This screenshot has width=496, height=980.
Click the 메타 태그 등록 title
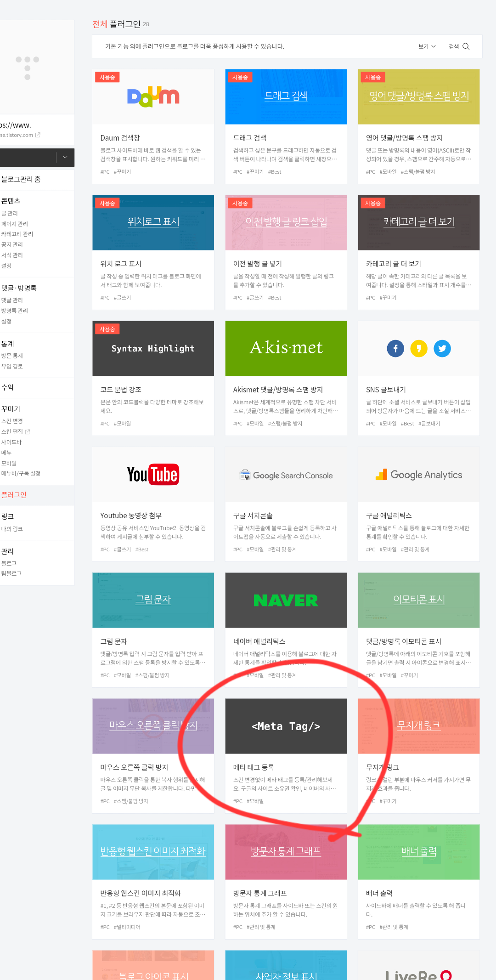254,767
